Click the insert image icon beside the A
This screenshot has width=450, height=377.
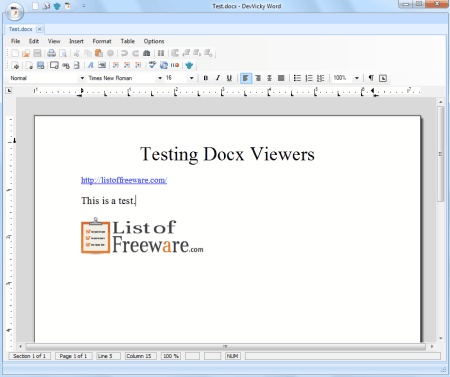click(102, 65)
